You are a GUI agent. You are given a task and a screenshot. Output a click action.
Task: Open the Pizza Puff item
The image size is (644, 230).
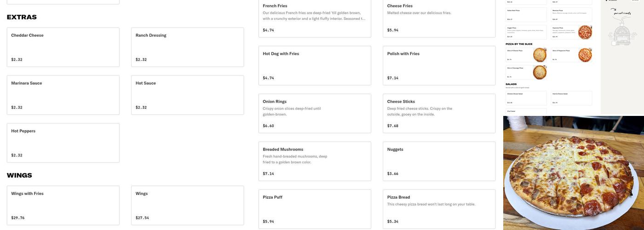[315, 209]
